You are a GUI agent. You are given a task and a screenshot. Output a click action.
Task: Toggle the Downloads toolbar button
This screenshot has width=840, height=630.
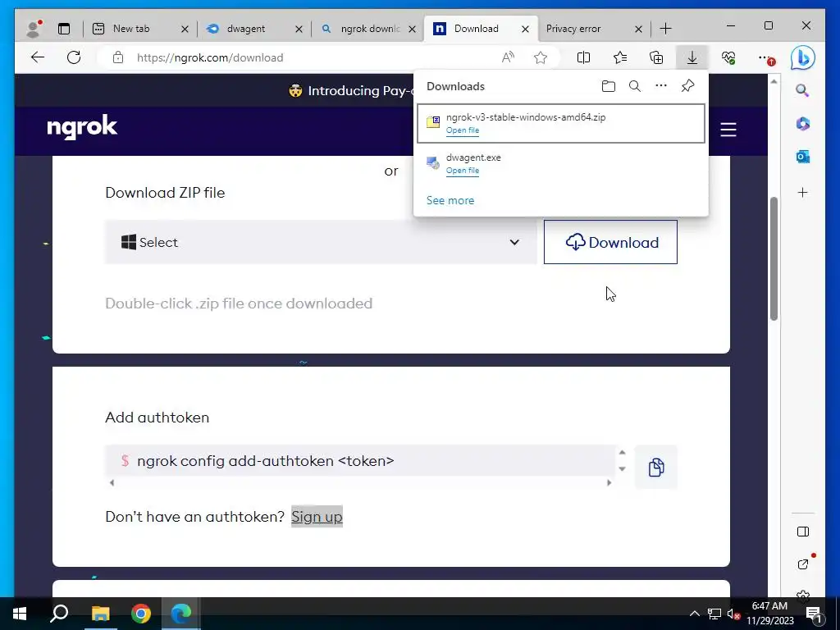click(x=692, y=57)
